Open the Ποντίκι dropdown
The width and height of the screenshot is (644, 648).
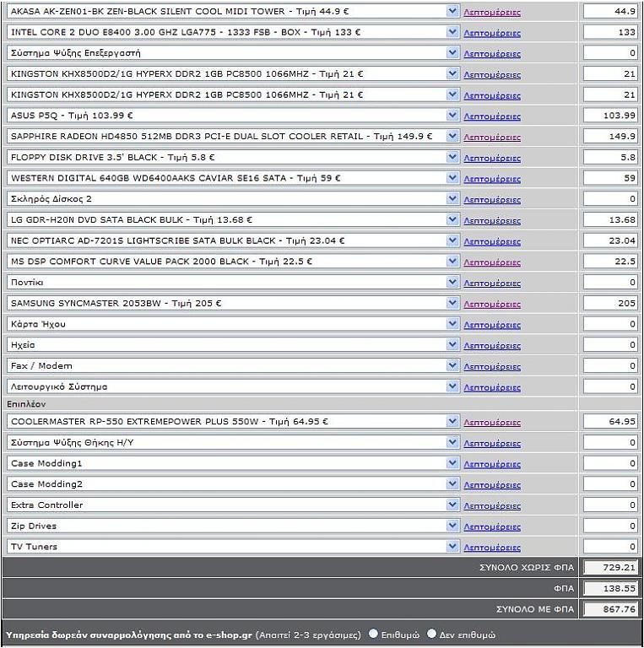click(x=233, y=283)
